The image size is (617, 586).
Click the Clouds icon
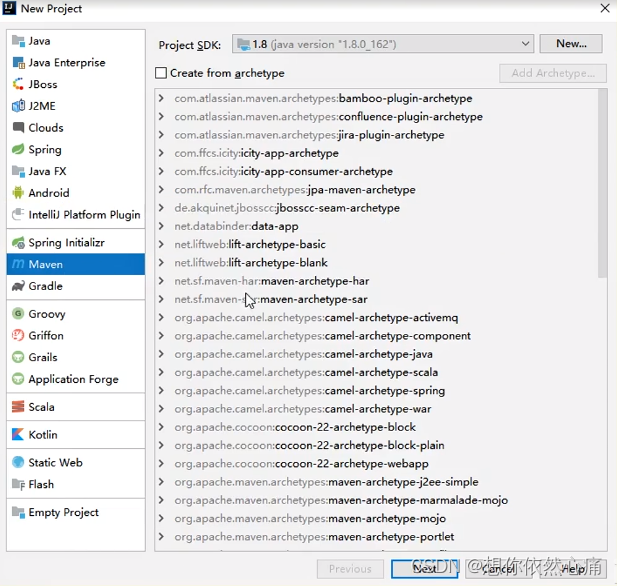point(18,128)
